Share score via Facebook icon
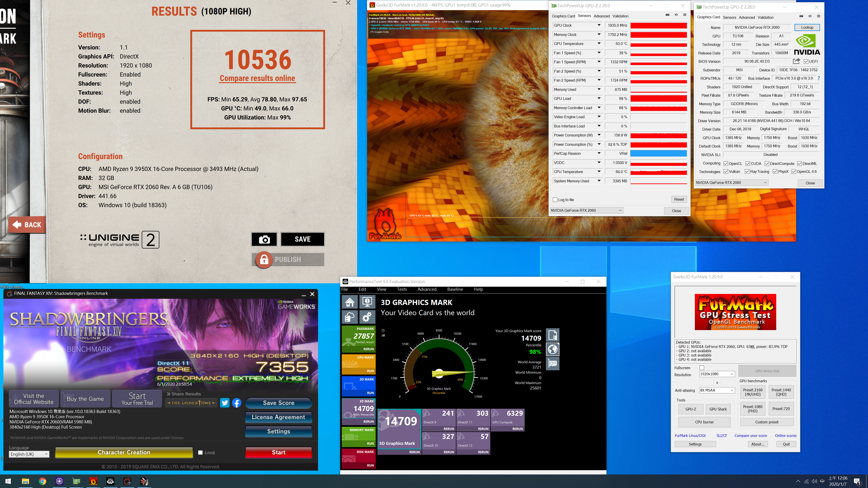The width and height of the screenshot is (868, 488). [x=237, y=403]
